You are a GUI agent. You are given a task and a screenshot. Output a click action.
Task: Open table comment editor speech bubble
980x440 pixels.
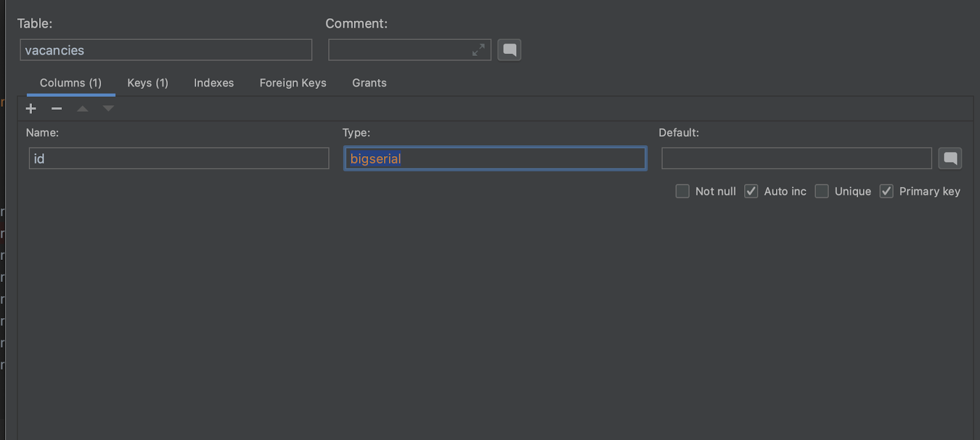tap(509, 50)
